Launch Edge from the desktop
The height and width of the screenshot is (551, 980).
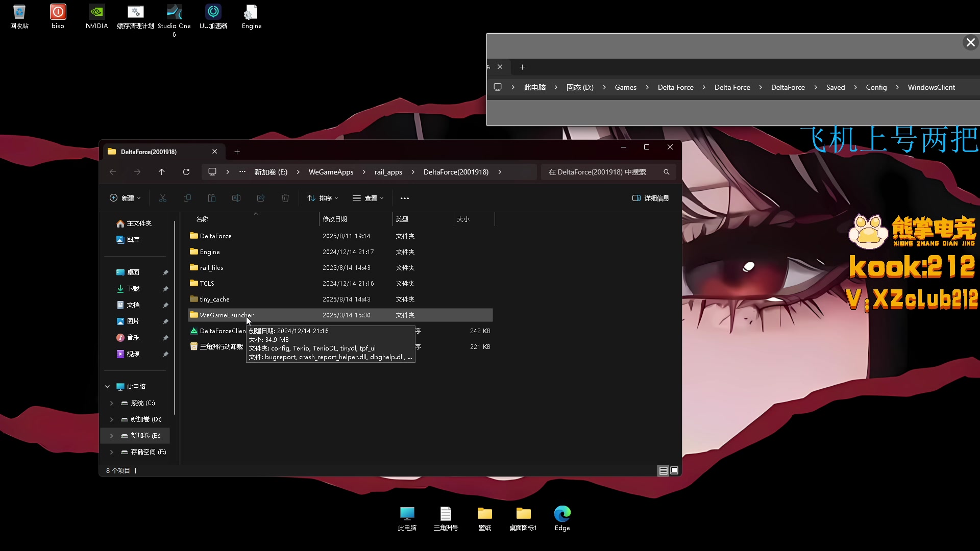pyautogui.click(x=562, y=518)
